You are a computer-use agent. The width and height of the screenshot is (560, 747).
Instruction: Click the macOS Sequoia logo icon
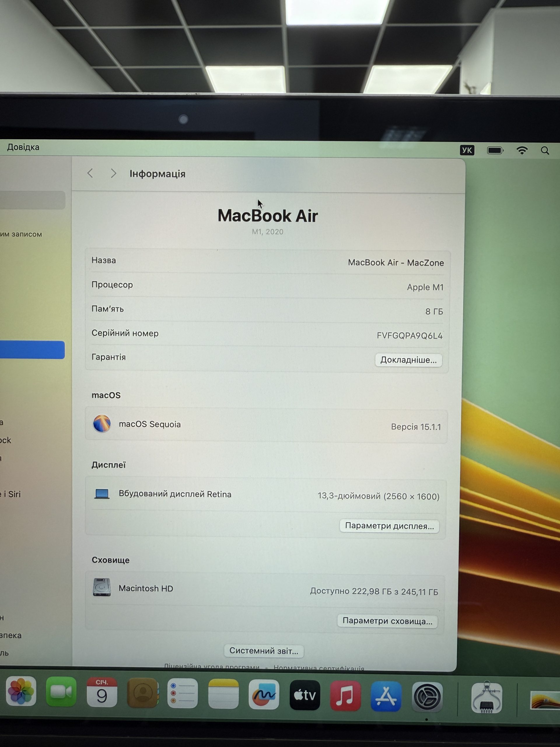click(101, 423)
